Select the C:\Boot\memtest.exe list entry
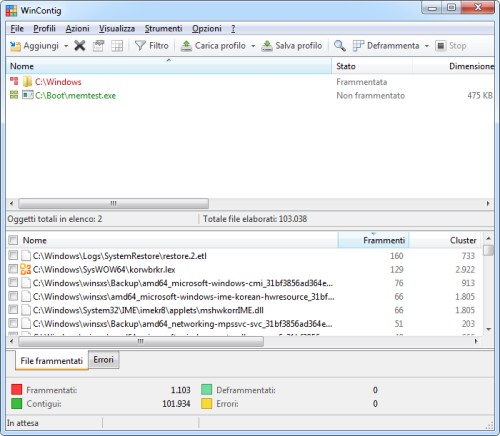 (75, 96)
